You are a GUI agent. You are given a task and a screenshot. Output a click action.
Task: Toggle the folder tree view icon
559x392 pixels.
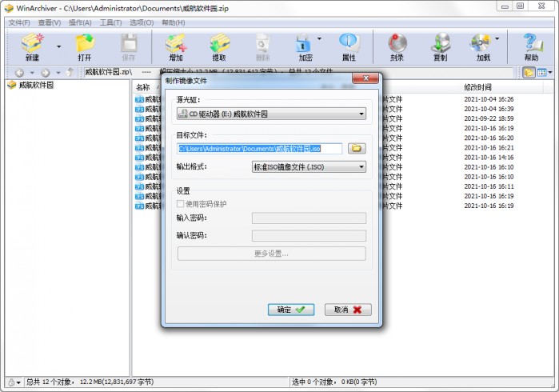pyautogui.click(x=529, y=73)
